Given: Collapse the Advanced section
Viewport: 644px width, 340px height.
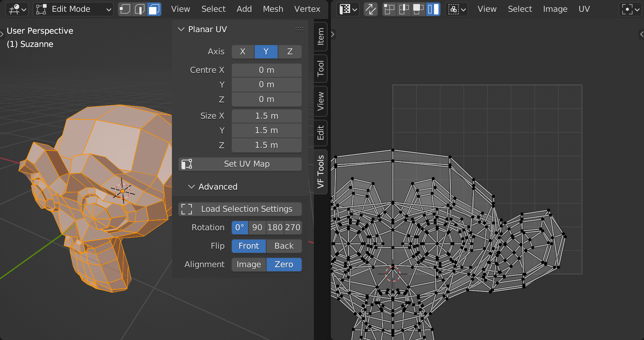Looking at the screenshot, I should pyautogui.click(x=191, y=187).
